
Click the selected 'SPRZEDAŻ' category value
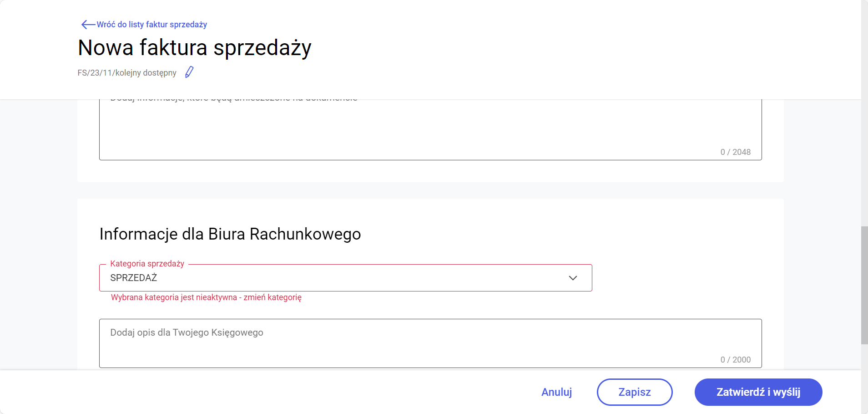pyautogui.click(x=134, y=278)
